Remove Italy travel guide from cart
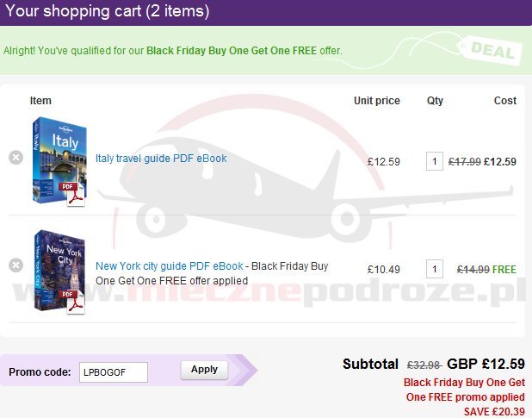This screenshot has height=418, width=532. (15, 157)
